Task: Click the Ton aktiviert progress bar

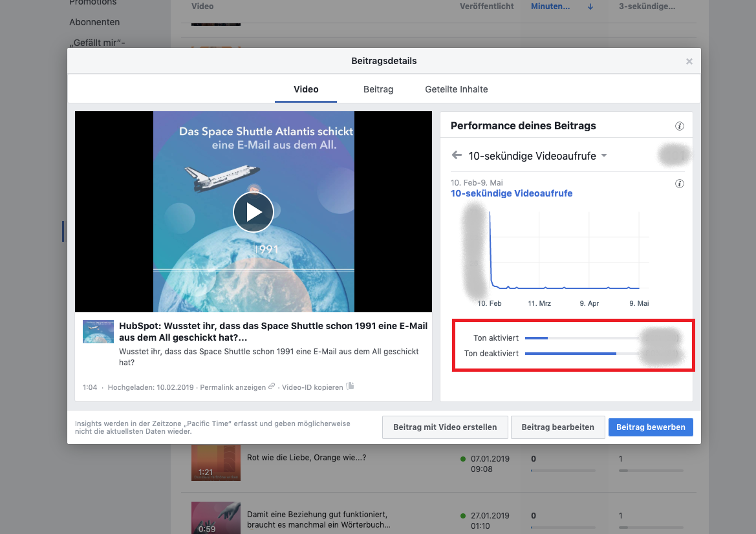Action: (x=582, y=338)
